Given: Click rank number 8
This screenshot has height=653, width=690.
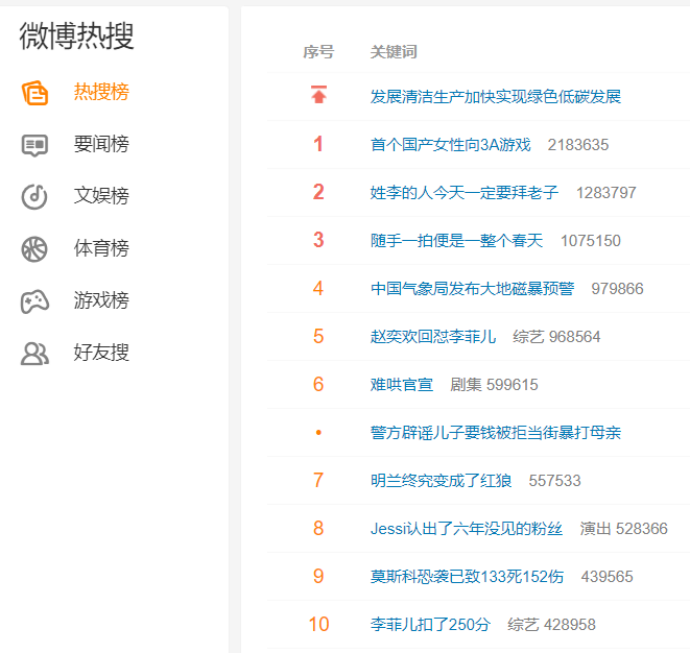Looking at the screenshot, I should (x=319, y=528).
